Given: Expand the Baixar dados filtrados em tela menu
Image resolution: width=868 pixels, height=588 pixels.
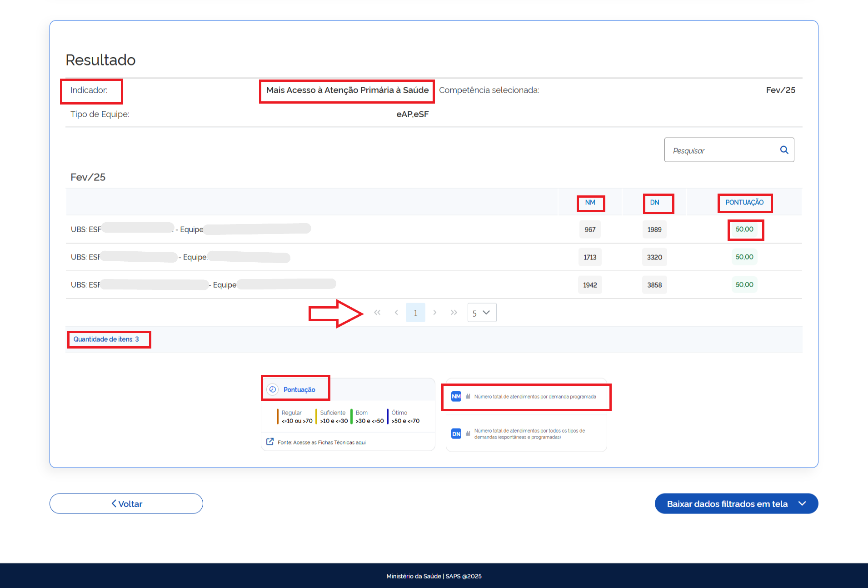Looking at the screenshot, I should 802,503.
